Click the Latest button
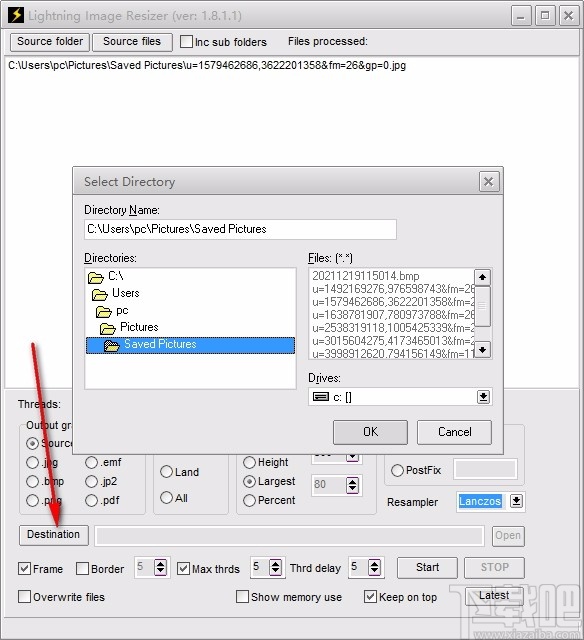Image resolution: width=584 pixels, height=640 pixels. [494, 596]
